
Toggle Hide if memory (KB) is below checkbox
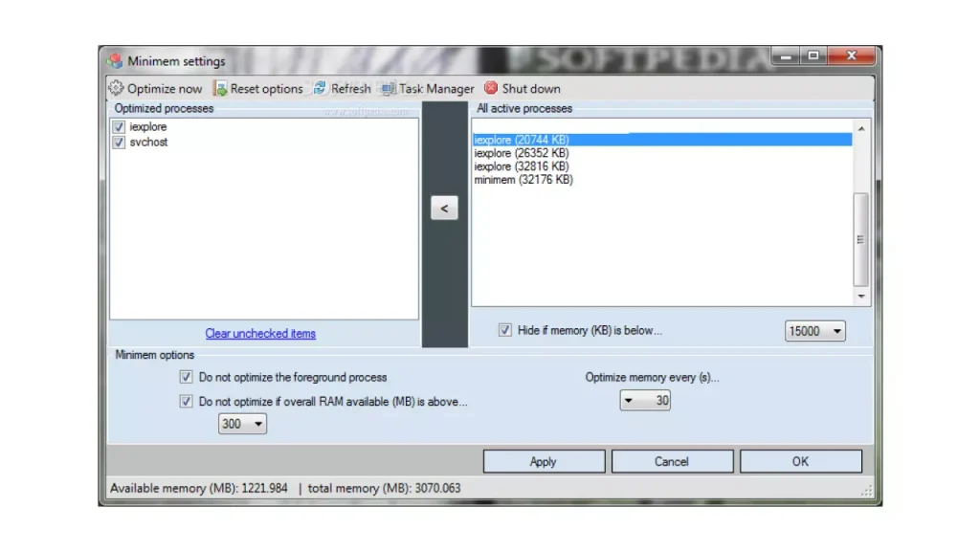[x=505, y=330]
